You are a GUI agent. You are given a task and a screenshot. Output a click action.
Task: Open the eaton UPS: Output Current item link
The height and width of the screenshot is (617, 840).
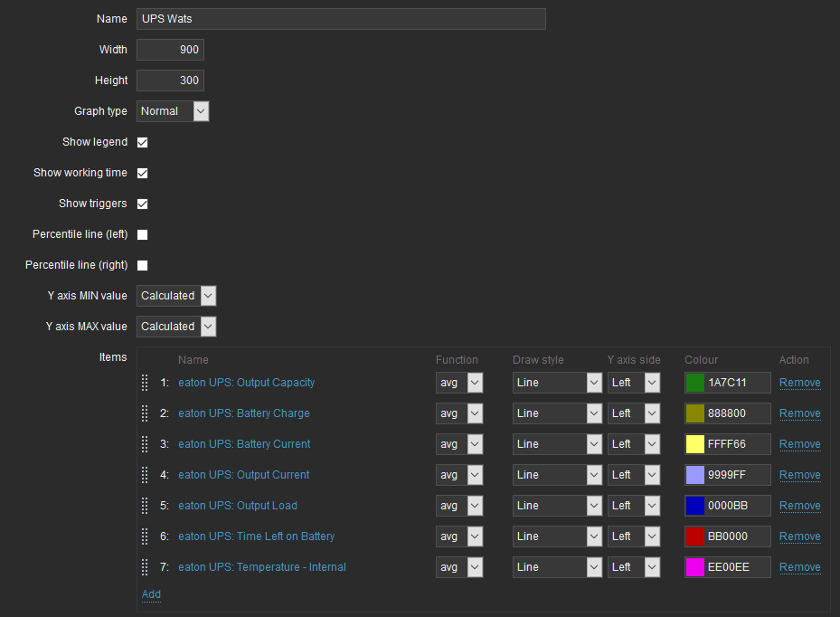click(x=244, y=475)
